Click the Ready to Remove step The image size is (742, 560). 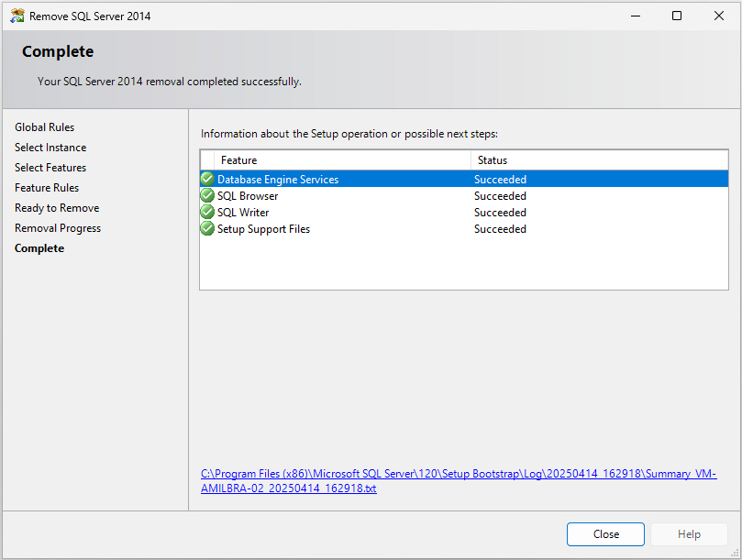[x=57, y=208]
